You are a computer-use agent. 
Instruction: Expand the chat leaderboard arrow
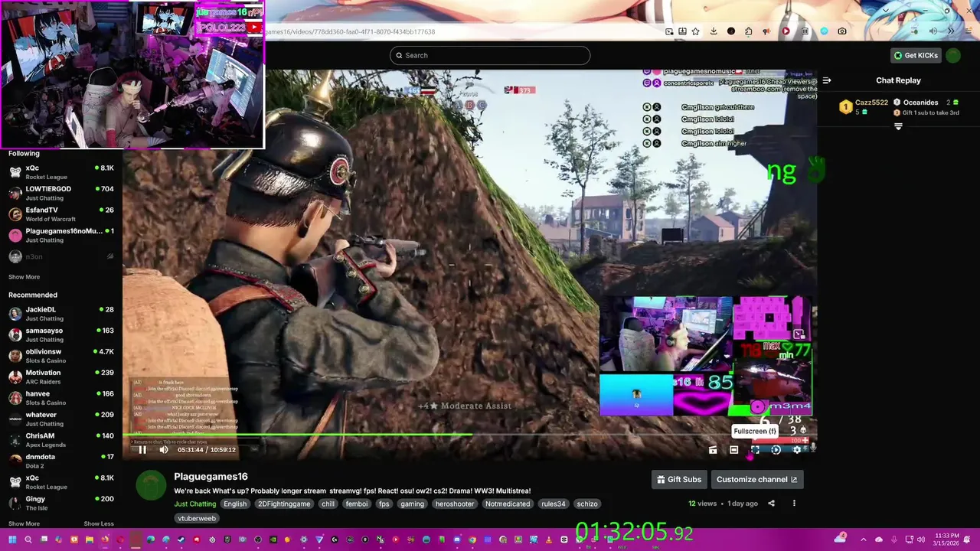point(898,127)
